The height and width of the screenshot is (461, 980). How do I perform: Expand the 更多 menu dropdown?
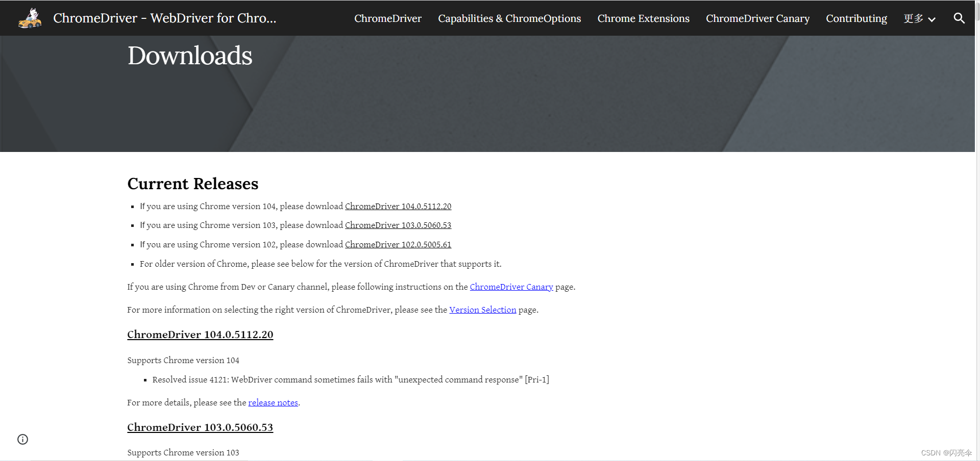tap(919, 19)
